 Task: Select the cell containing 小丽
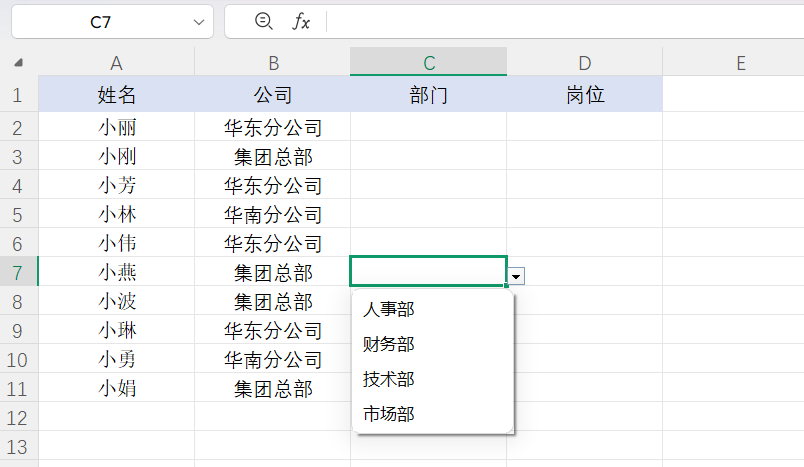(116, 127)
